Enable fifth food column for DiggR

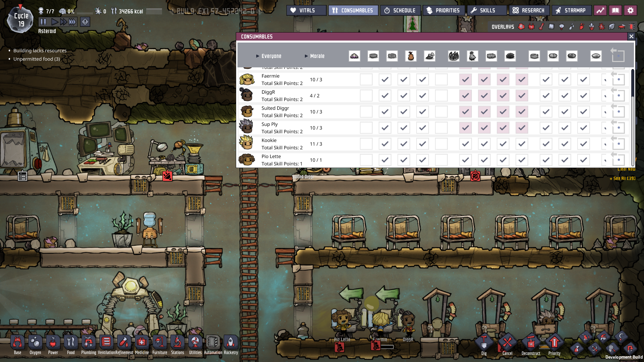(x=441, y=96)
